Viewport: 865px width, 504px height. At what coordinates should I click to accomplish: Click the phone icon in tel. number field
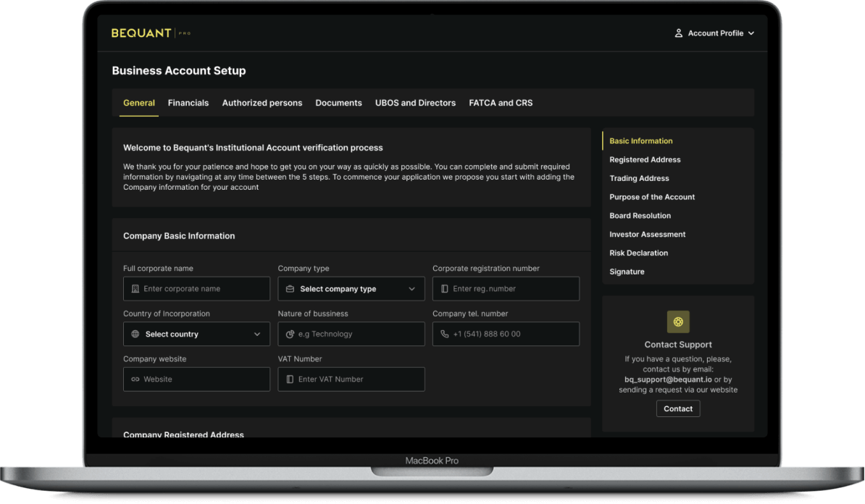tap(445, 335)
